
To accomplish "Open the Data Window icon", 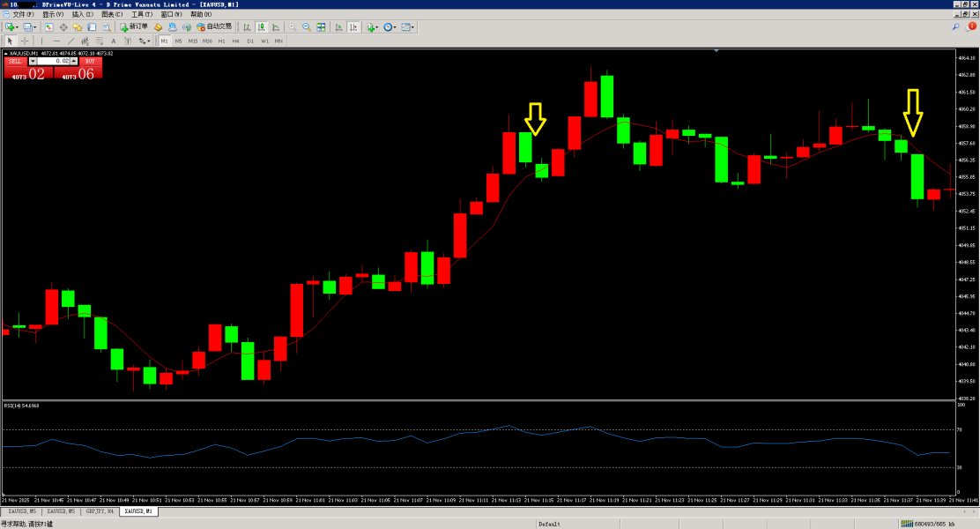I will tap(63, 26).
